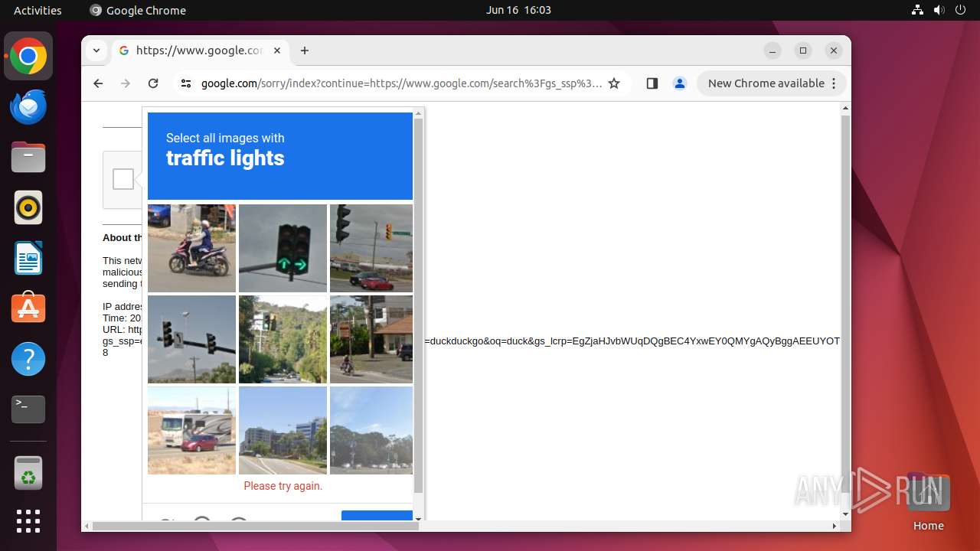
Task: Select the motorcycle rider image tile
Action: [191, 248]
